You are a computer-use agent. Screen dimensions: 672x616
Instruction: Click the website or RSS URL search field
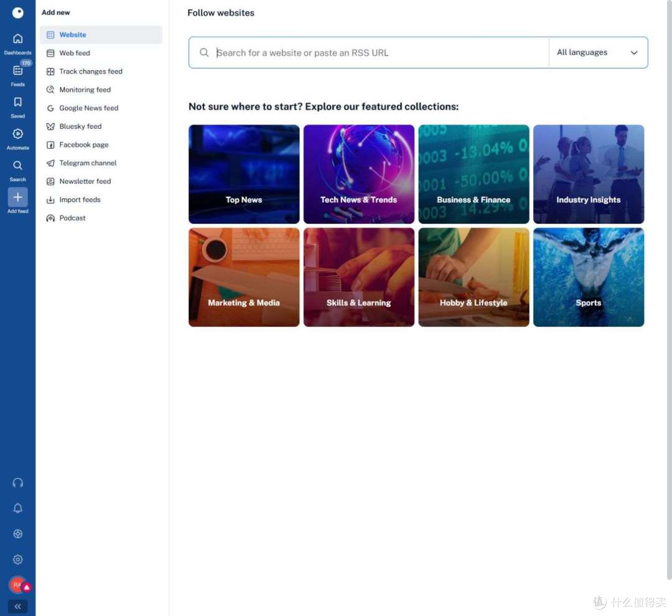[x=368, y=53]
